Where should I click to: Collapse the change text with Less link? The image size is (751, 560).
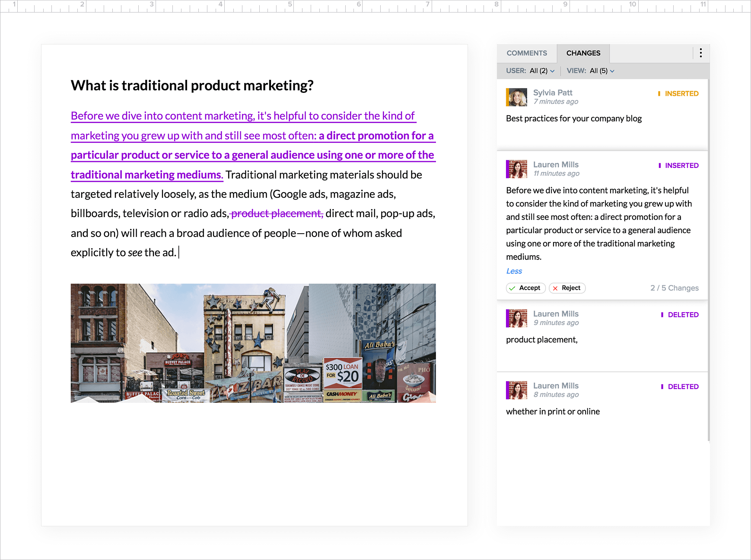[514, 271]
